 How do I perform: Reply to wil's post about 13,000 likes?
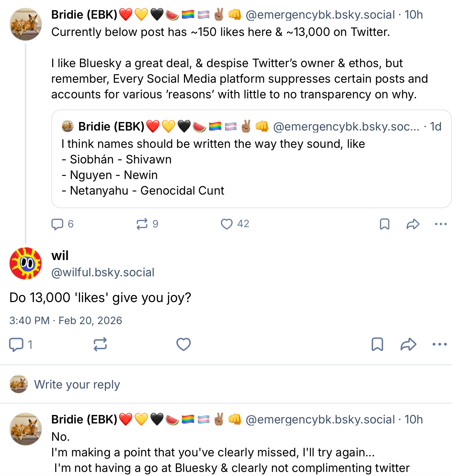coord(16,344)
